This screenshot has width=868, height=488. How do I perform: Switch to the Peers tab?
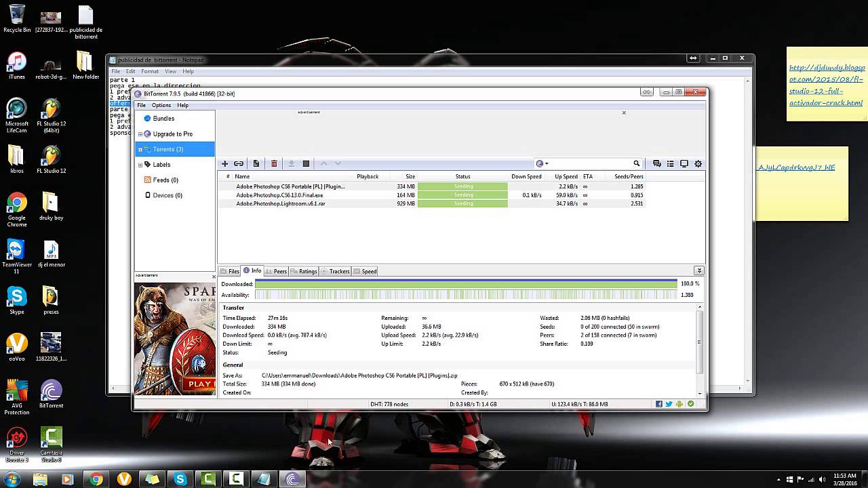point(276,271)
